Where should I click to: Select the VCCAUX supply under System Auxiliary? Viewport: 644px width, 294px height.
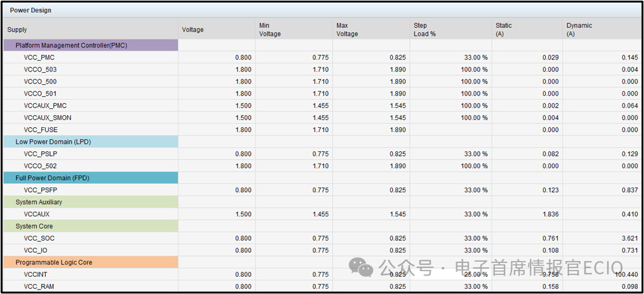tap(37, 214)
